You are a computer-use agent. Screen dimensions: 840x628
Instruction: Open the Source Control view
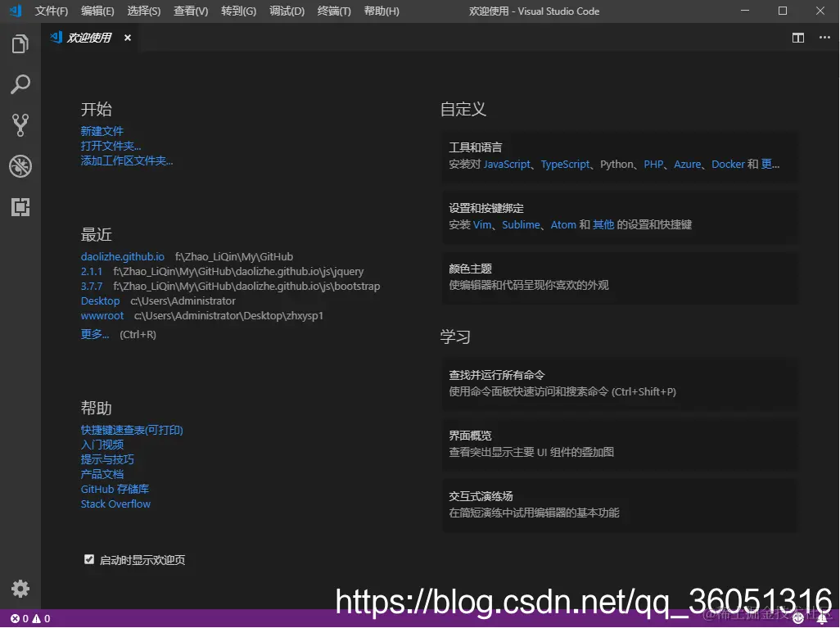click(x=20, y=124)
